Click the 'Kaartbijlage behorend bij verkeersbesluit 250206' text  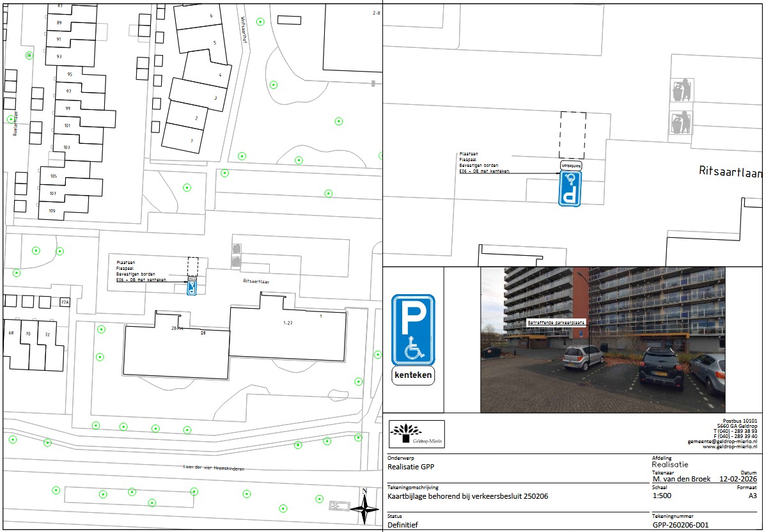click(x=468, y=496)
